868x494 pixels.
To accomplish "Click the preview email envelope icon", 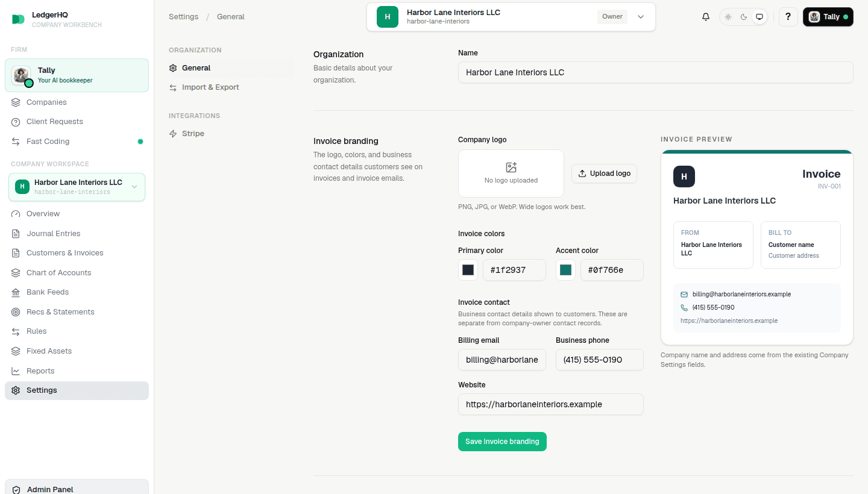I will [x=684, y=295].
